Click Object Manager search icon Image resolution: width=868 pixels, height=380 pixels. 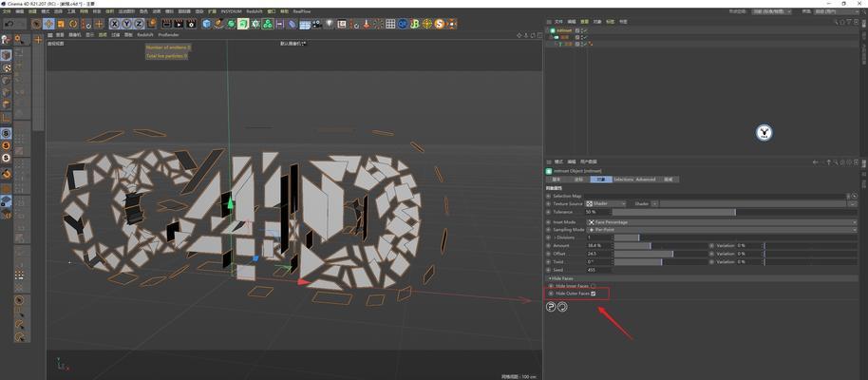[837, 22]
